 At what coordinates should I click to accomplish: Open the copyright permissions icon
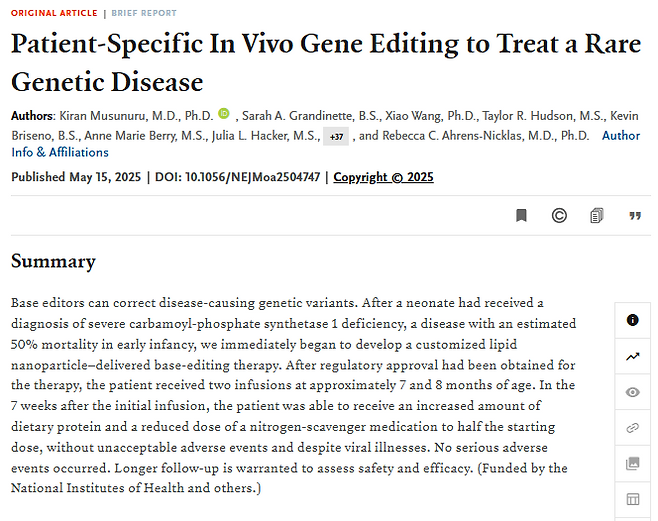(559, 216)
